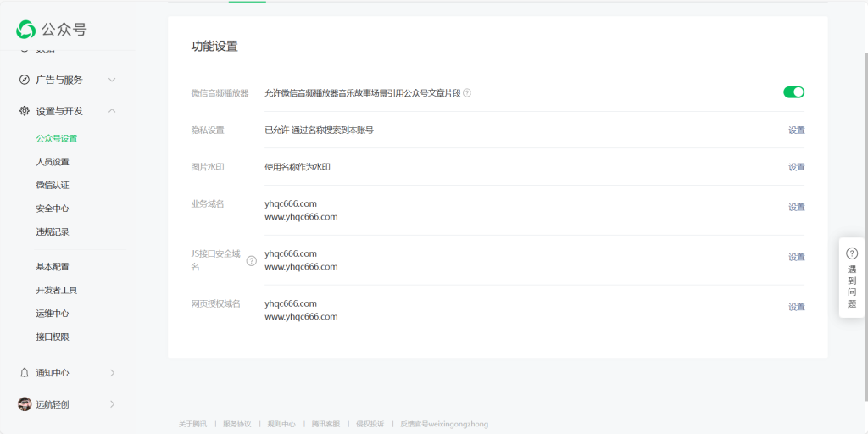The height and width of the screenshot is (434, 868).
Task: Go to 安全中心 in the sidebar
Action: pyautogui.click(x=53, y=209)
